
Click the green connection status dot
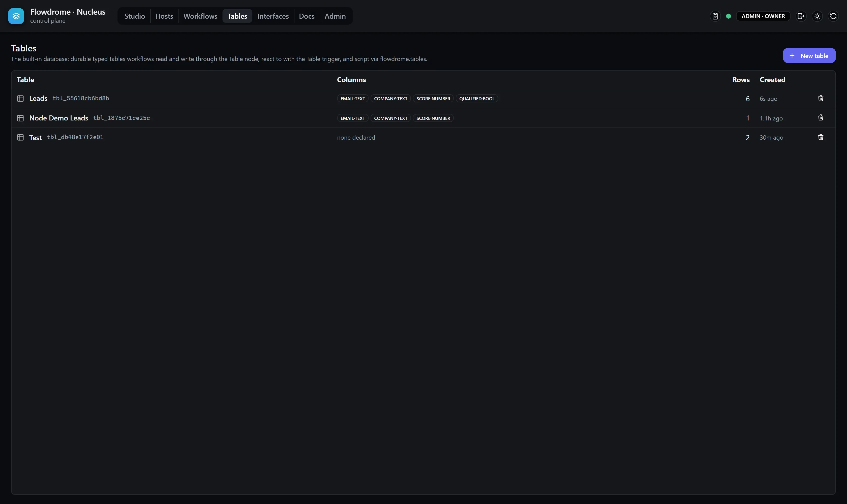click(x=728, y=16)
